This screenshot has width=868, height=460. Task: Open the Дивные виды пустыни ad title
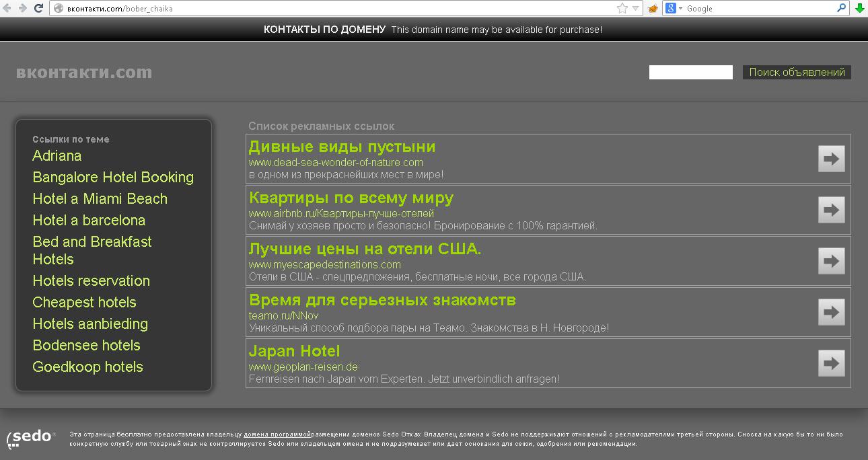pyautogui.click(x=342, y=147)
